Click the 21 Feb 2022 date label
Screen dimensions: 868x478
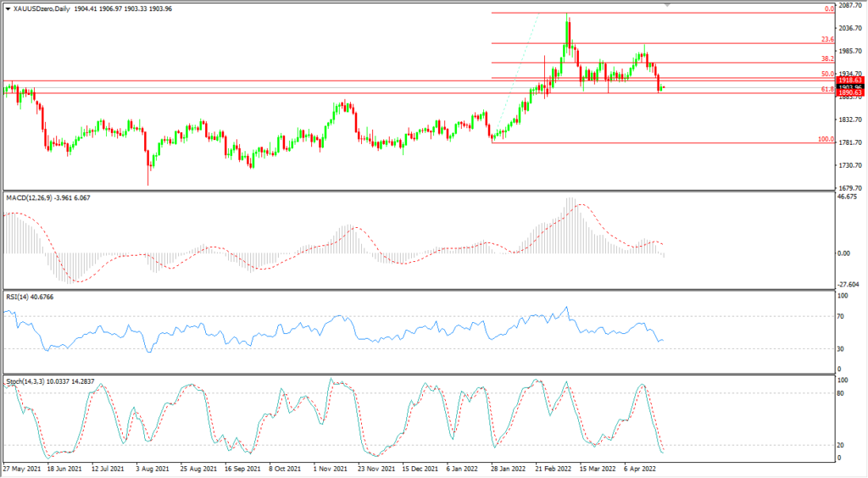[553, 469]
